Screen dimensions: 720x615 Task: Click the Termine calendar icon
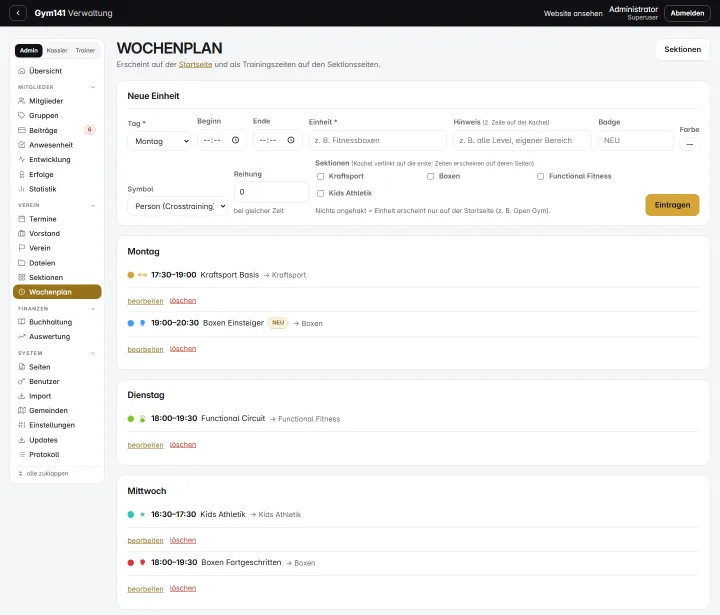coord(21,219)
